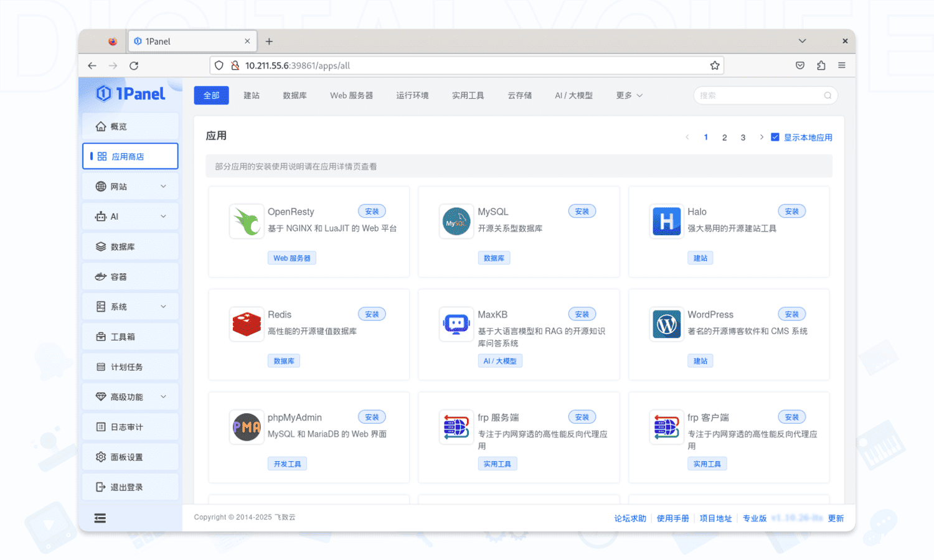This screenshot has height=560, width=934.
Task: Expand the 系统 sidebar menu
Action: [x=130, y=307]
